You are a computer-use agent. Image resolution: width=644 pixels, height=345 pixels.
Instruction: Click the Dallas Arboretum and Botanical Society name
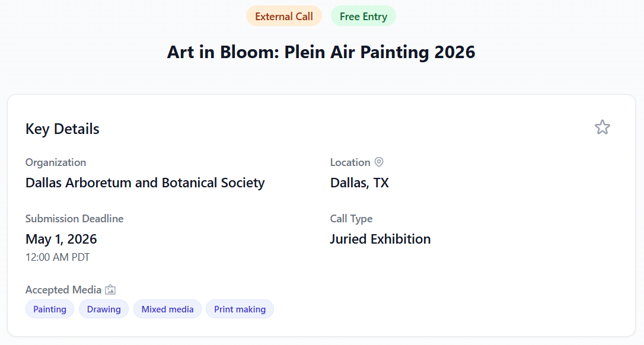(x=145, y=183)
